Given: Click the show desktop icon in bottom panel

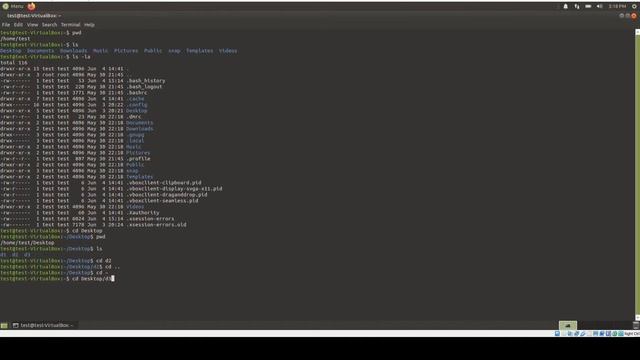Looking at the screenshot, I should tap(4, 325).
